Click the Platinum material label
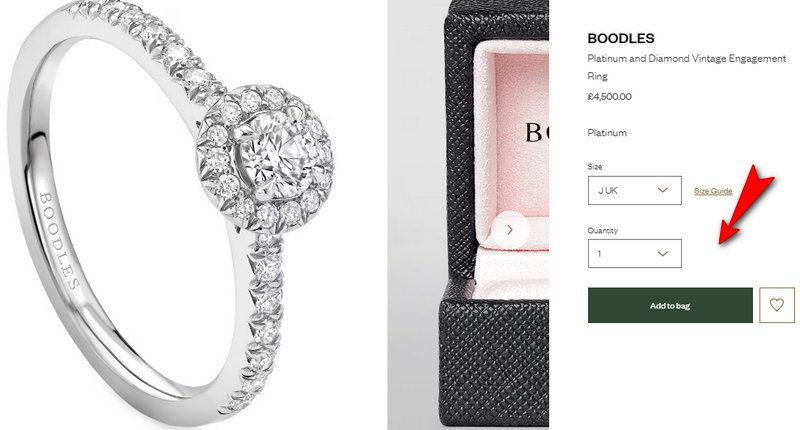 pos(607,133)
